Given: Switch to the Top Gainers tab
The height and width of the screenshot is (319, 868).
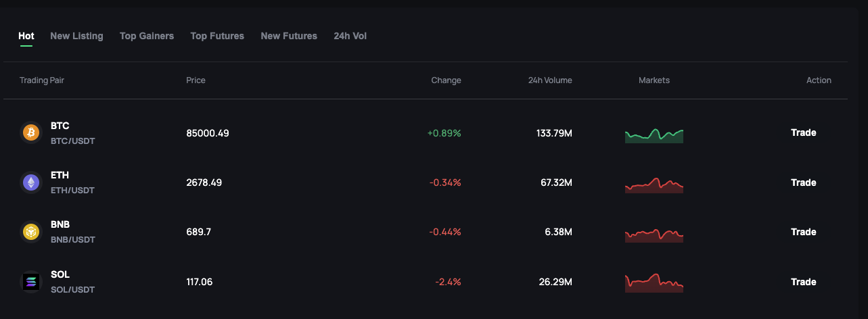Looking at the screenshot, I should [x=147, y=36].
